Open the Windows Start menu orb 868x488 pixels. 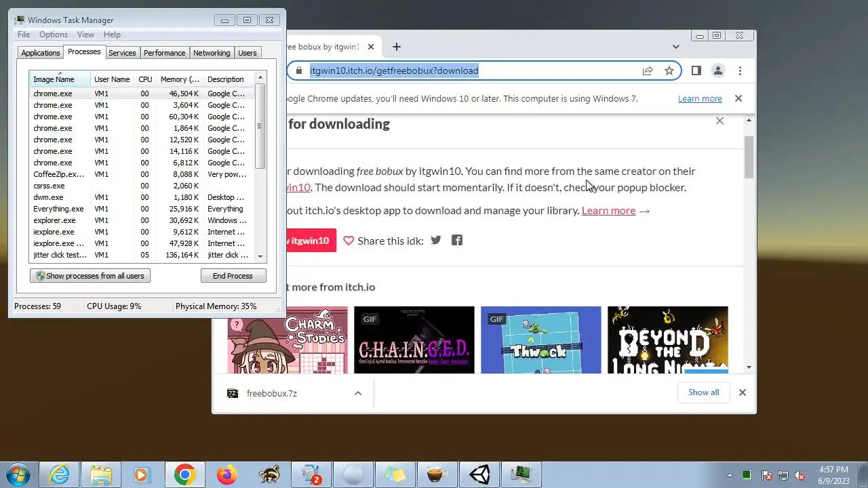[x=18, y=474]
